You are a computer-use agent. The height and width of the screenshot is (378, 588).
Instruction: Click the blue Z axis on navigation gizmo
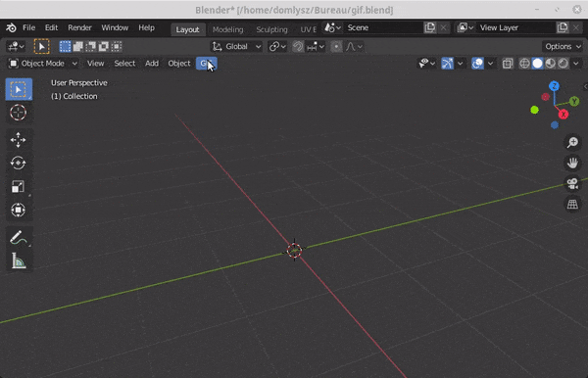point(554,86)
